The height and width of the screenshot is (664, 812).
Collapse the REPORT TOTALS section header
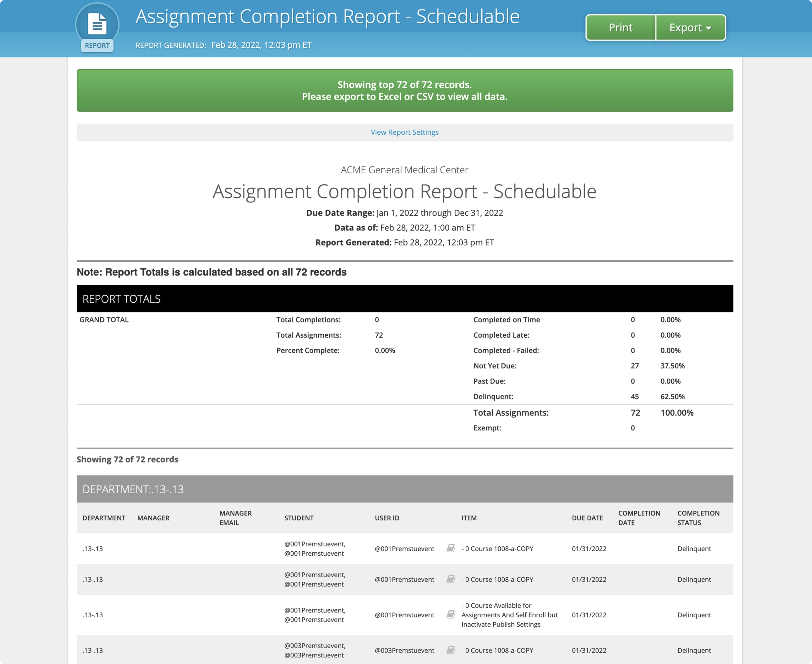coord(121,299)
